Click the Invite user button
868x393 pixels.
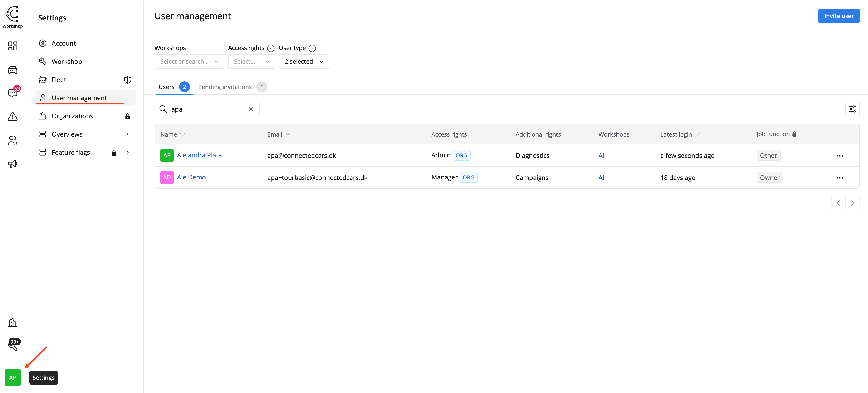(x=838, y=16)
